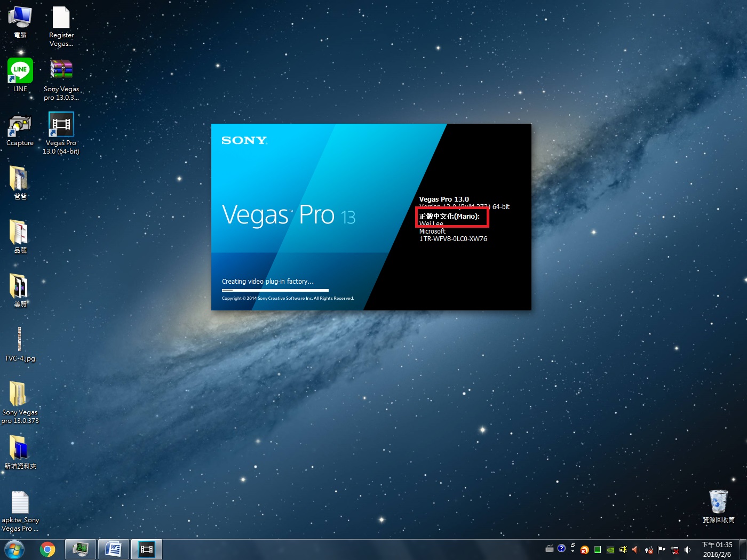Click the Show Desktop strip
This screenshot has width=747, height=560.
tap(743, 549)
